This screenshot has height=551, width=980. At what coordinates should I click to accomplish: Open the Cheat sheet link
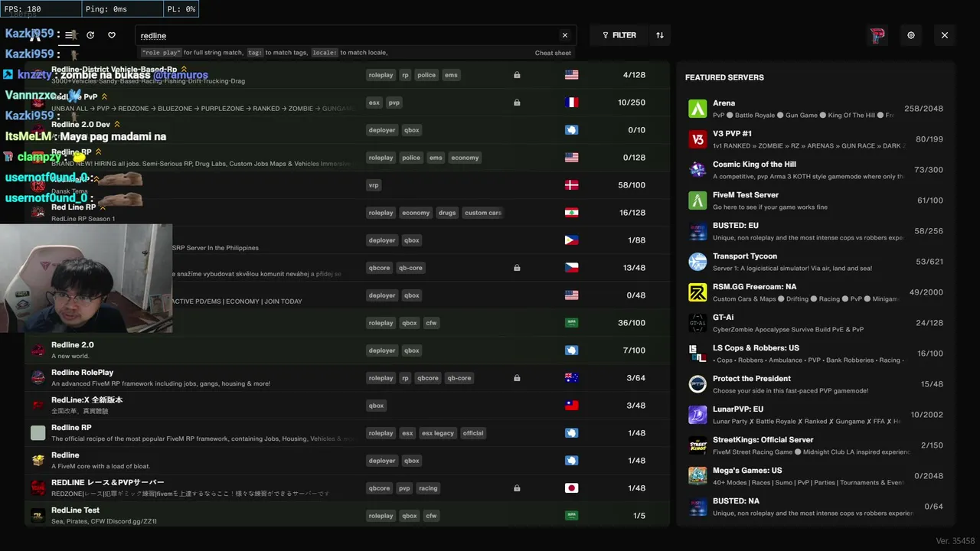[553, 53]
